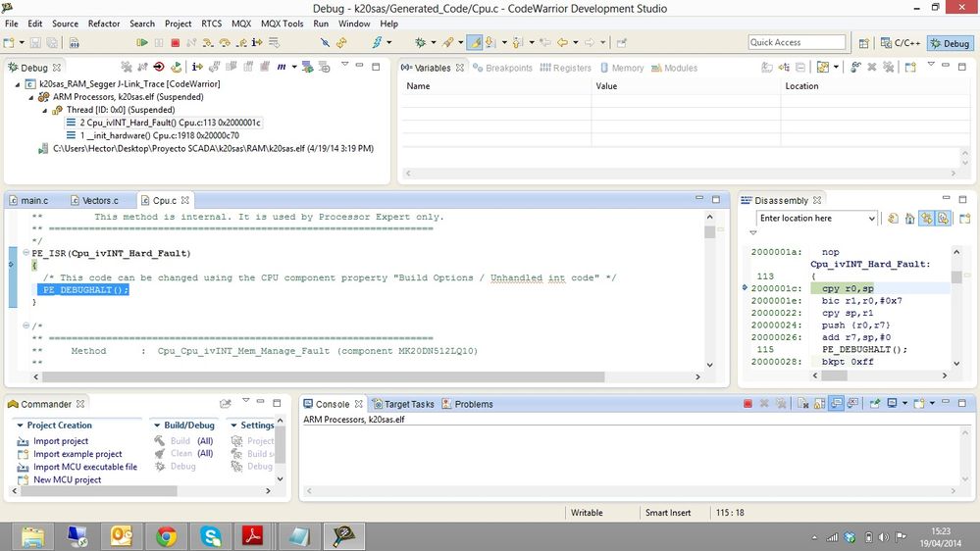Viewport: 980px width, 551px height.
Task: Open the Problems tab
Action: tap(468, 404)
